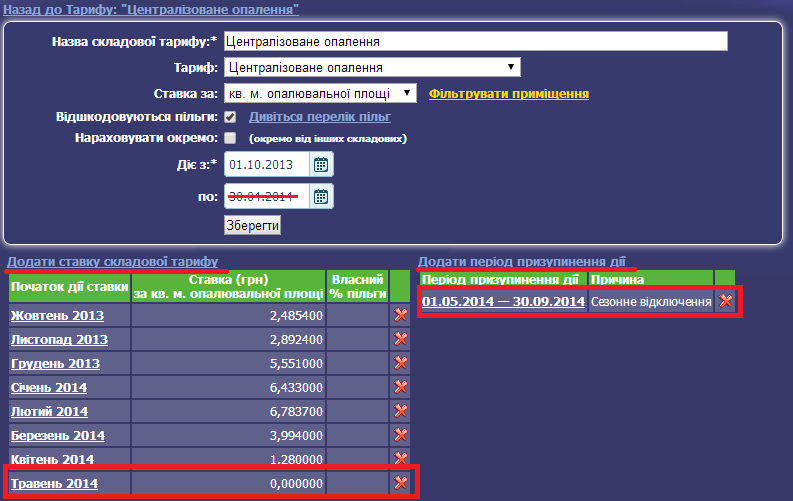Screen dimensions: 793x501
Task: Delete the Жовтень 2013 rate row
Action: coord(401,315)
